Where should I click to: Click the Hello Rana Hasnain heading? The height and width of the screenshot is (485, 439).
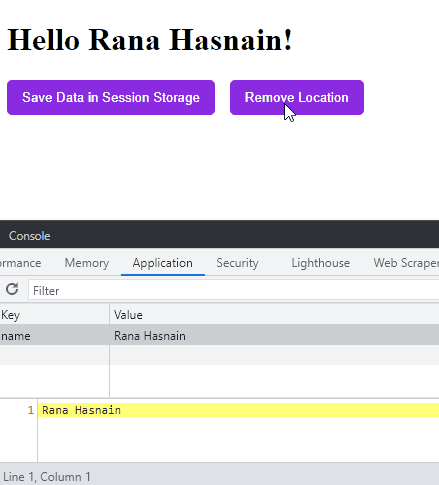pyautogui.click(x=150, y=40)
